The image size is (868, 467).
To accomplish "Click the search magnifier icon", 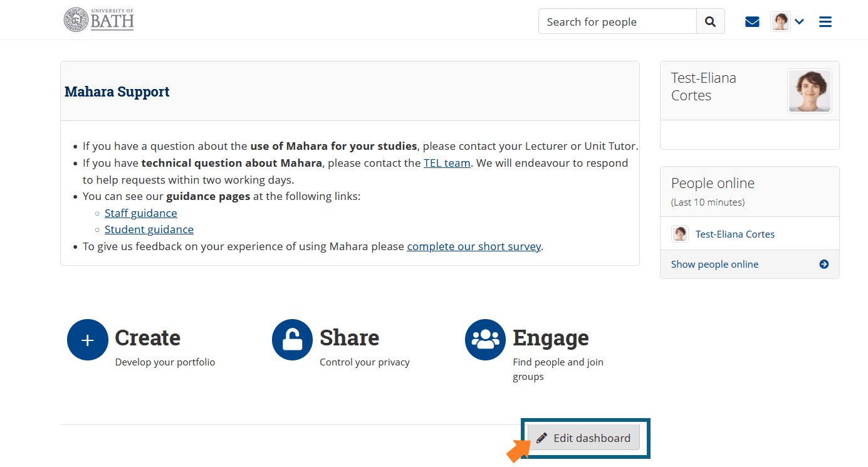I will pyautogui.click(x=710, y=21).
